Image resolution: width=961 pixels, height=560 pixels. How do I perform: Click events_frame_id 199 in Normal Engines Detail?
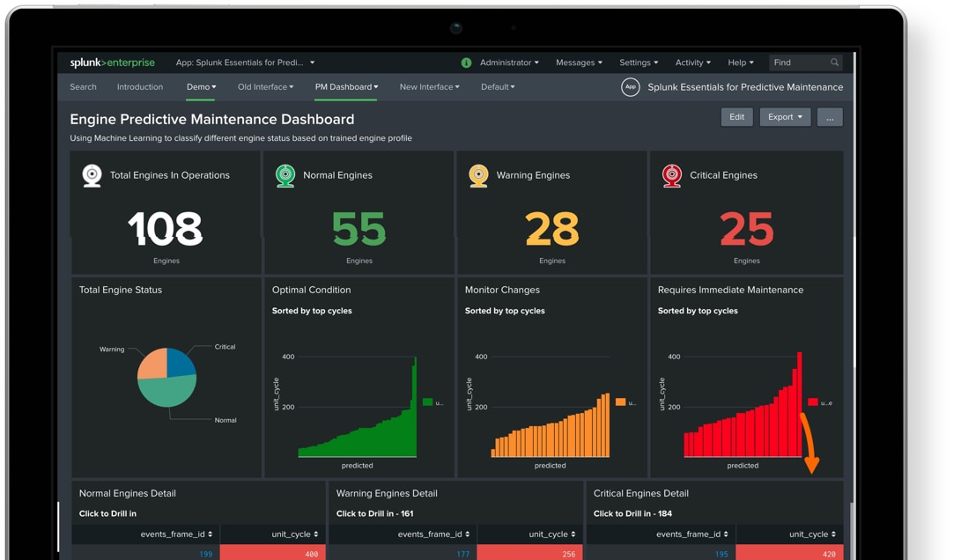tap(205, 554)
